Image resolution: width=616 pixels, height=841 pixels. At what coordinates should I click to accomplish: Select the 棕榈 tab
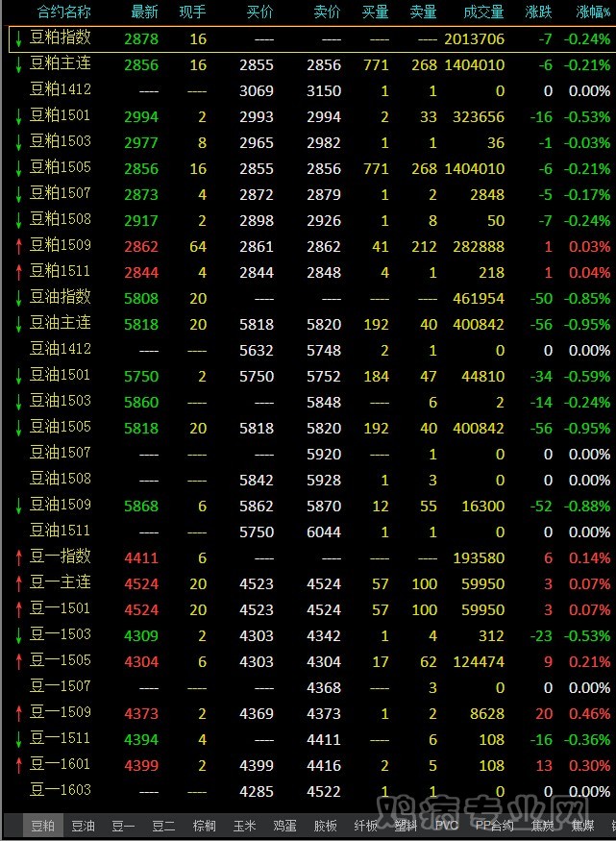coord(205,826)
